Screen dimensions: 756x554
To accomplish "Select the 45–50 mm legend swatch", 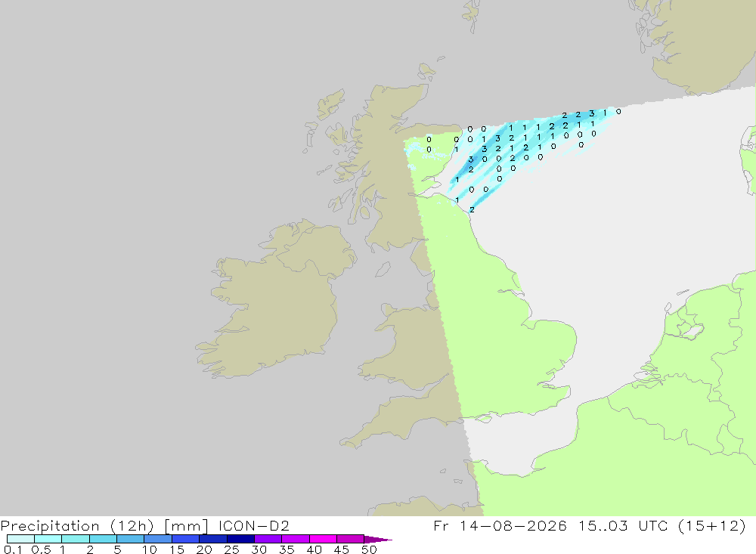I will 350,539.
